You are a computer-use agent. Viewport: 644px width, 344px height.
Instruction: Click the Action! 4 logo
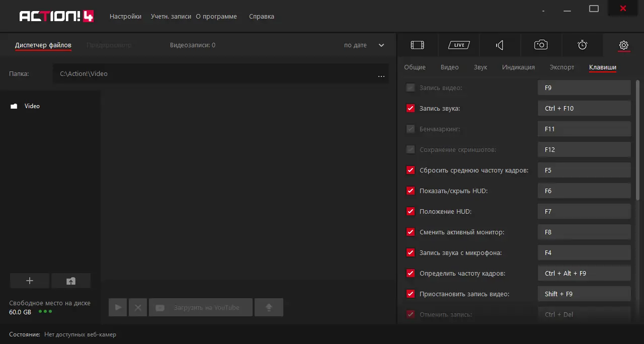click(x=56, y=16)
